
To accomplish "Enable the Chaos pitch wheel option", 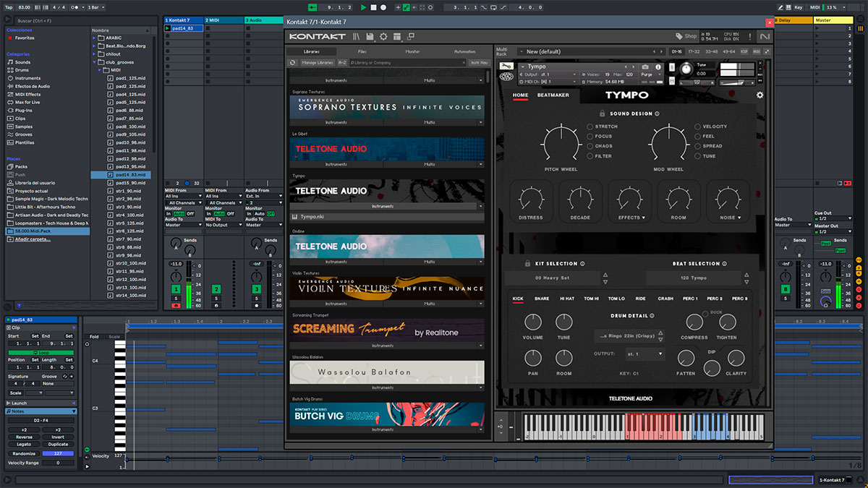I will point(591,146).
